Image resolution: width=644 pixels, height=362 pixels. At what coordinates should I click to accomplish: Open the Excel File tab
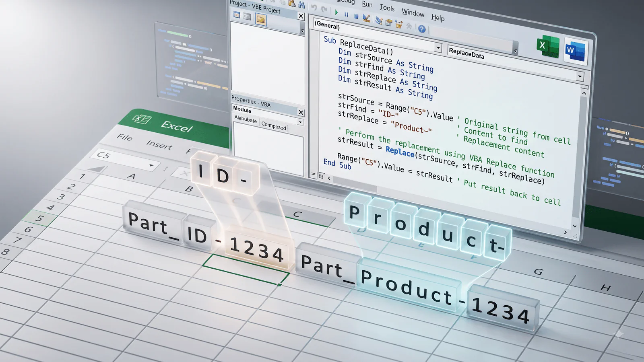click(125, 137)
